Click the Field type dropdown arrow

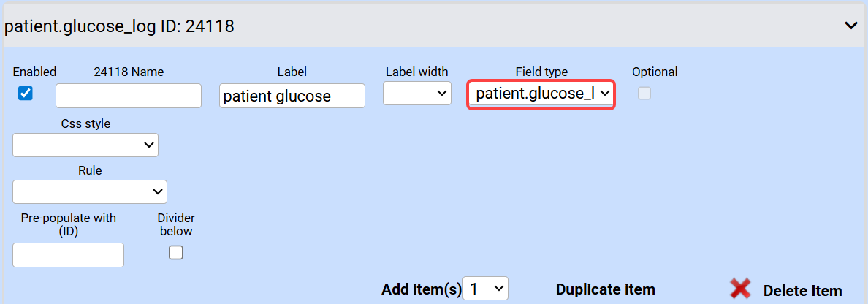(x=604, y=94)
